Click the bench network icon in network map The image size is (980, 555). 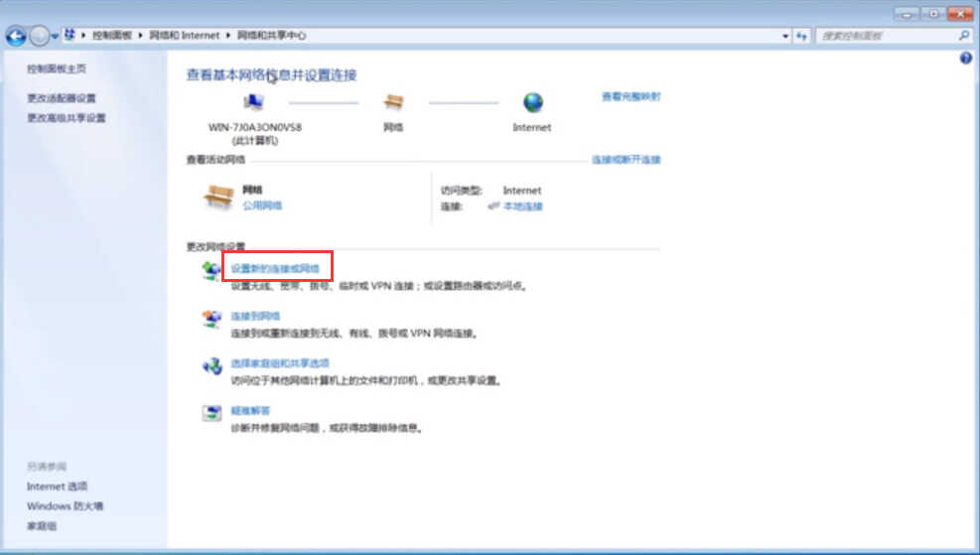click(393, 101)
